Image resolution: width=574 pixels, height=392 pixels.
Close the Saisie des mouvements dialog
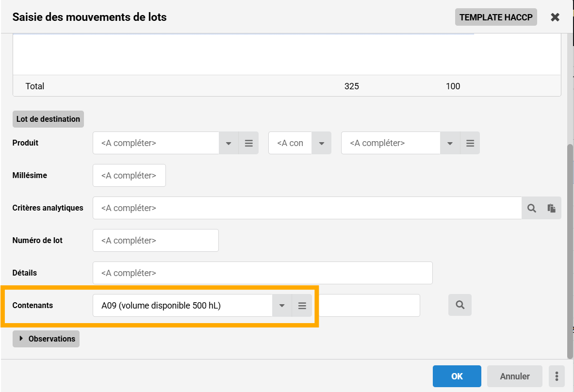[555, 17]
